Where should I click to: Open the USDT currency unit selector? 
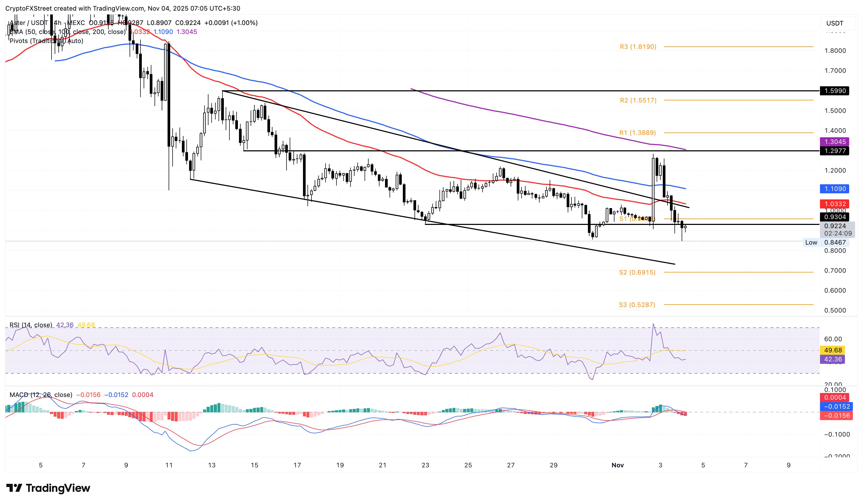click(x=835, y=23)
